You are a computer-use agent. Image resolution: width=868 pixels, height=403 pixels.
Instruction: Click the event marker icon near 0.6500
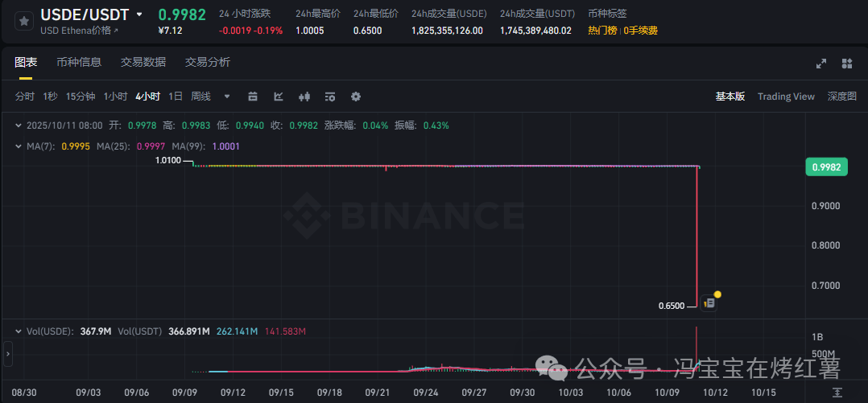click(x=709, y=303)
